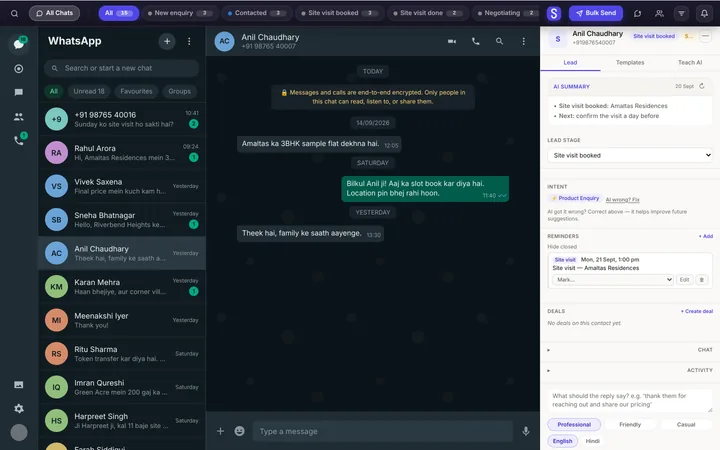Open notifications bell icon
720x450 pixels.
point(704,13)
